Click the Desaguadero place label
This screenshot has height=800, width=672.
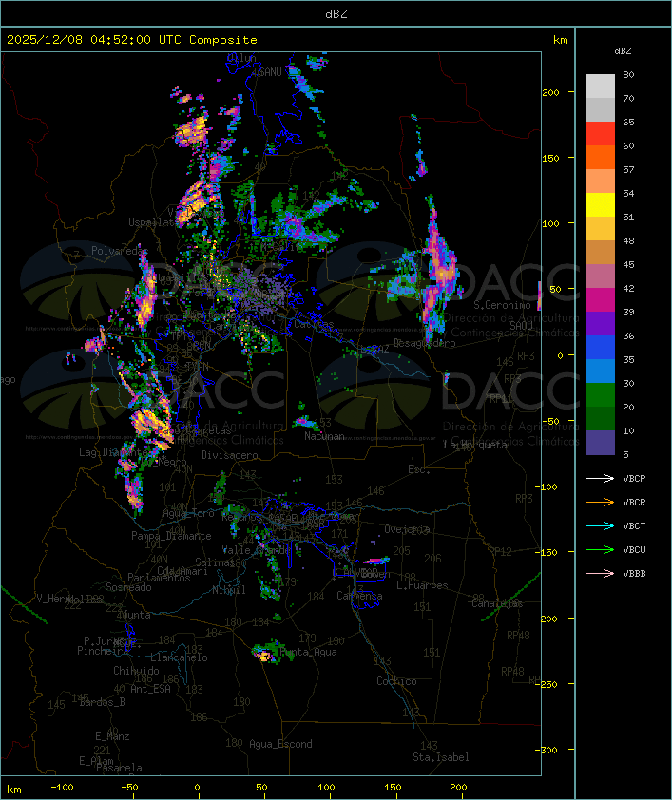pos(424,343)
